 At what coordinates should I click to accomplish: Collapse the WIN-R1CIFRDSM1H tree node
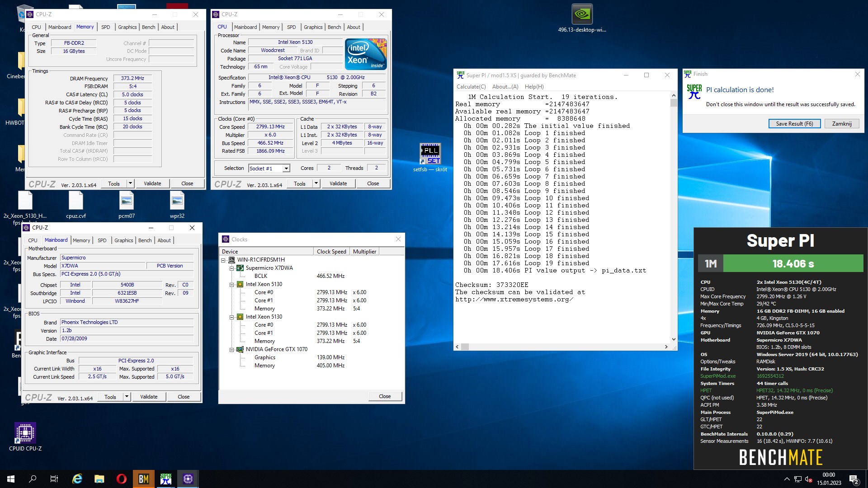tap(223, 260)
